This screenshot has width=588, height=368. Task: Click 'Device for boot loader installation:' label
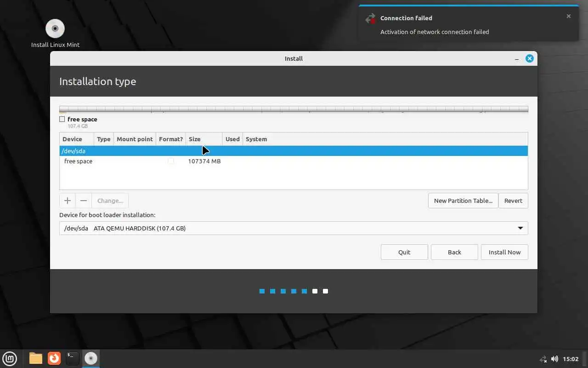coord(107,215)
